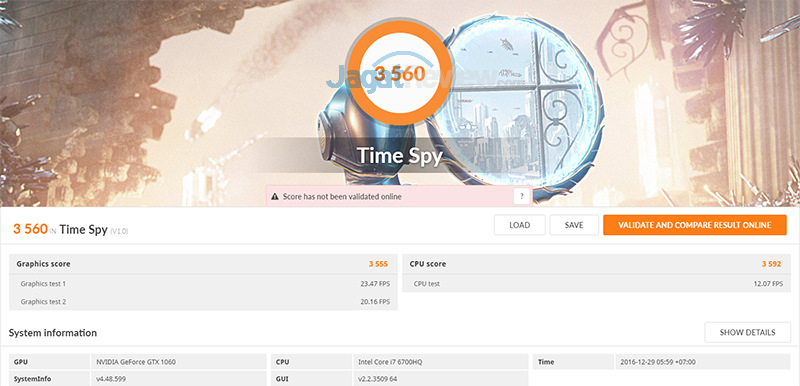Viewport: 800px width, 386px height.
Task: Click the LOAD button
Action: pos(519,225)
